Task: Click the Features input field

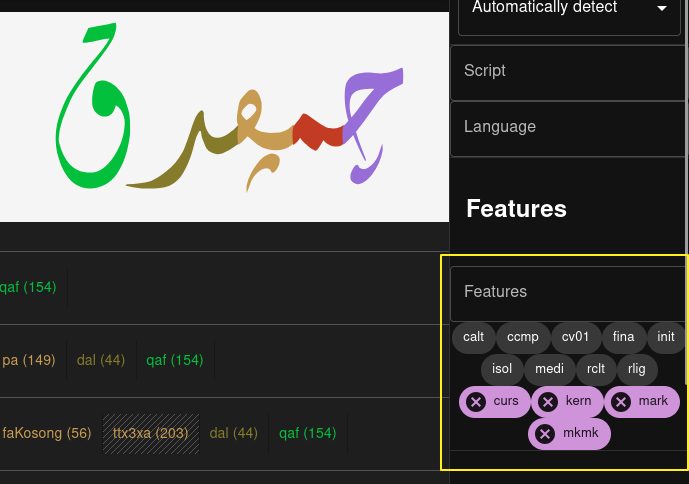Action: pos(569,292)
